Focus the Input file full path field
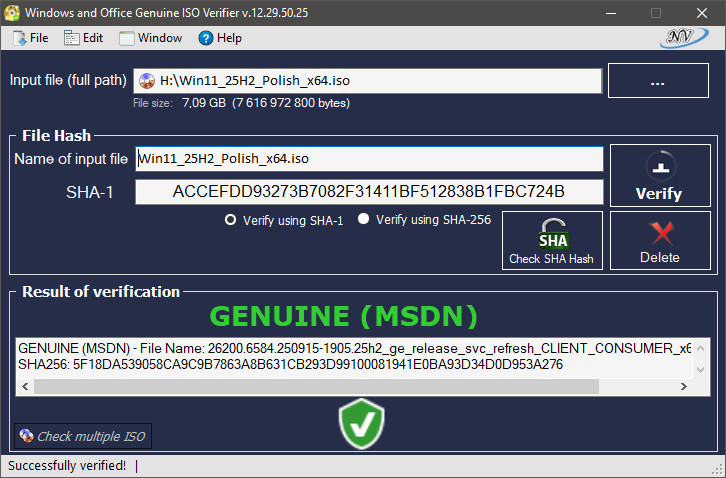 coord(368,81)
